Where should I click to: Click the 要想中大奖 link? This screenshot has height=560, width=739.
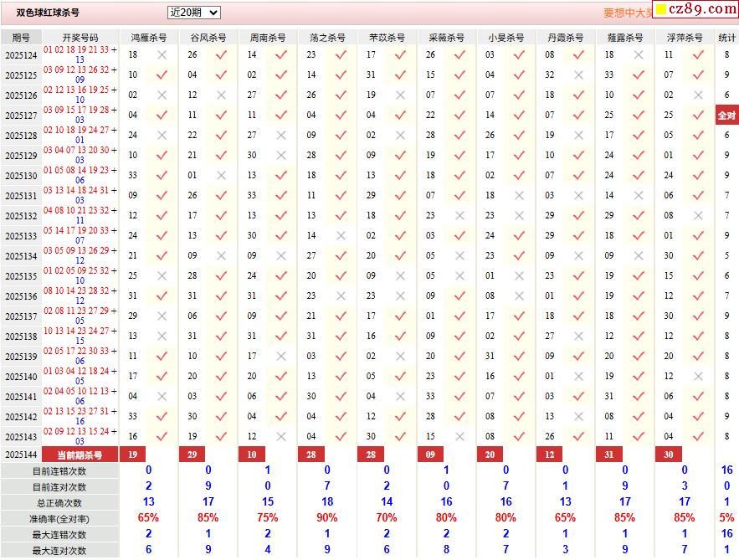coord(626,13)
